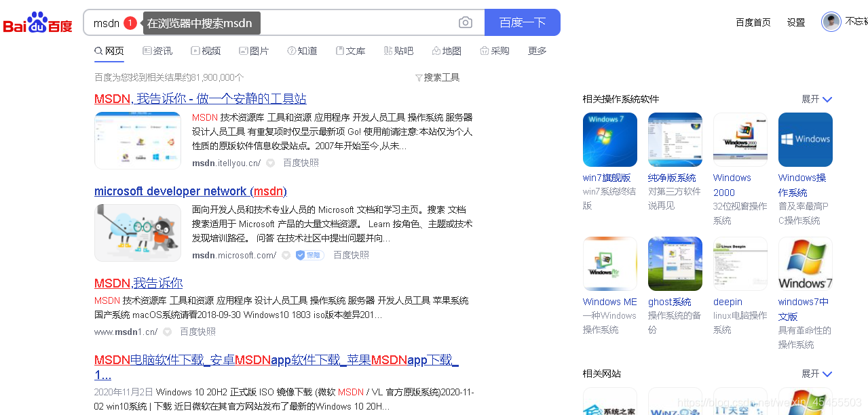The image size is (868, 415).
Task: Click the user avatar picture
Action: tap(831, 22)
